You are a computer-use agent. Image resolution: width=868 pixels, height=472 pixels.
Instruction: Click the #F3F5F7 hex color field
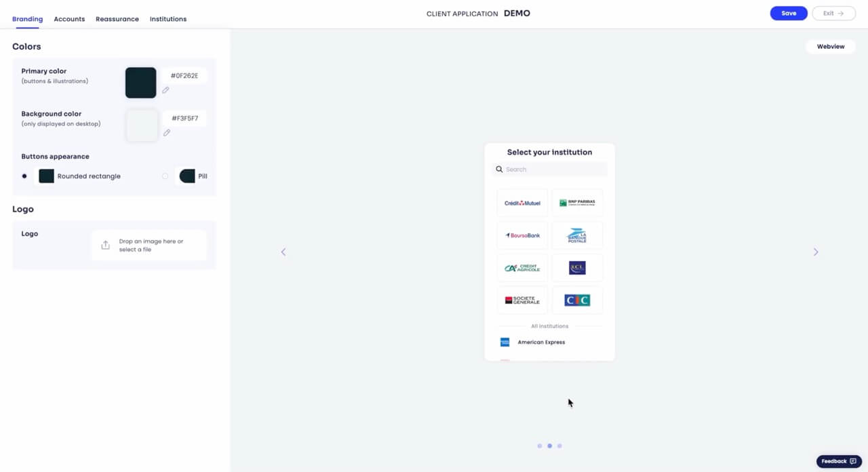point(184,119)
